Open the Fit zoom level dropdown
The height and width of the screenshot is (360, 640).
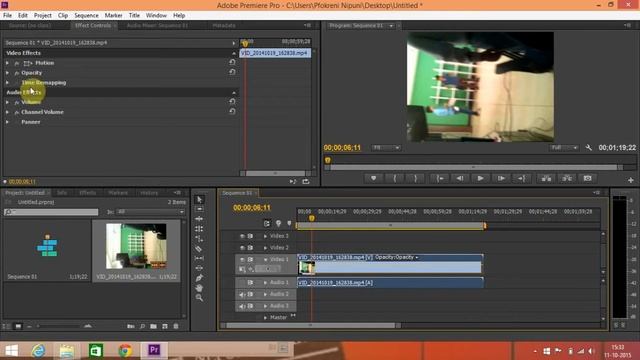tap(386, 148)
